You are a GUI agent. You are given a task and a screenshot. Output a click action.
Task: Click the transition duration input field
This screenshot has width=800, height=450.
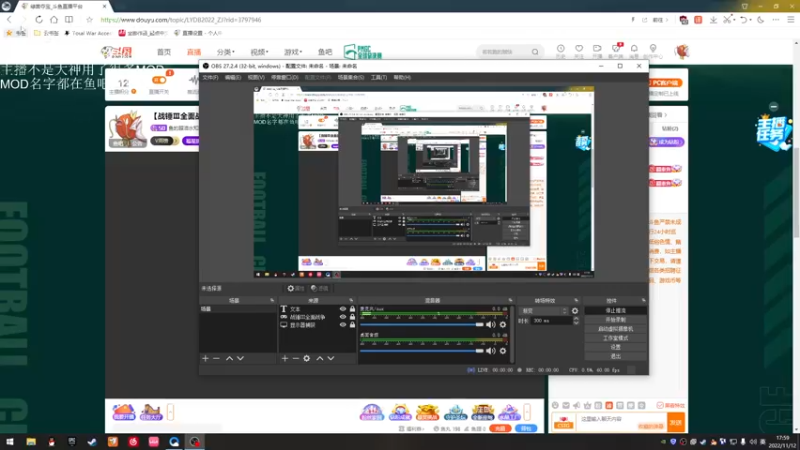point(551,321)
